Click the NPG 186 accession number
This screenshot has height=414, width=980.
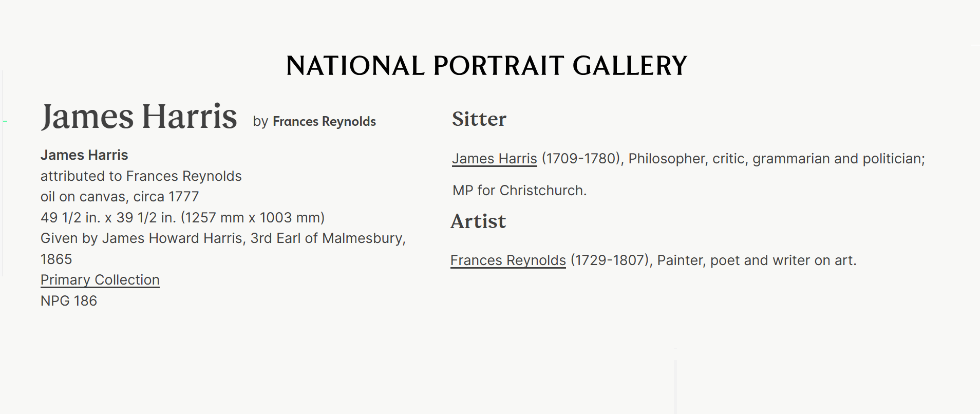click(69, 301)
